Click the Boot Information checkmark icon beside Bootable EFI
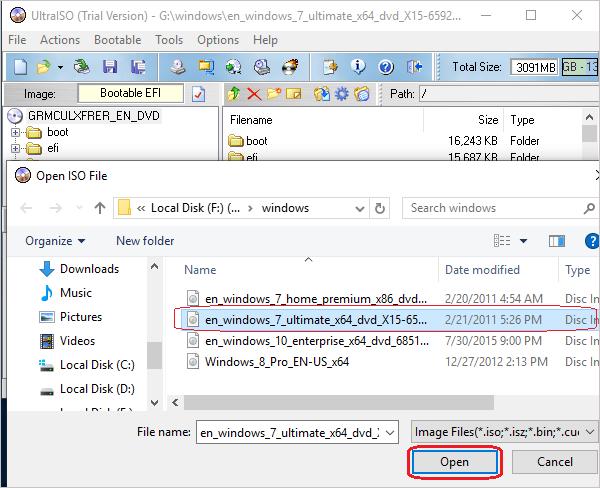 (198, 94)
